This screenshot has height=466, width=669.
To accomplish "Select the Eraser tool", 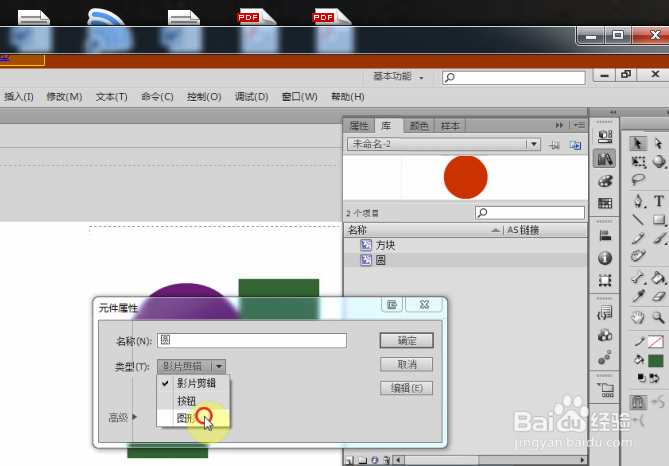I will pos(659,296).
